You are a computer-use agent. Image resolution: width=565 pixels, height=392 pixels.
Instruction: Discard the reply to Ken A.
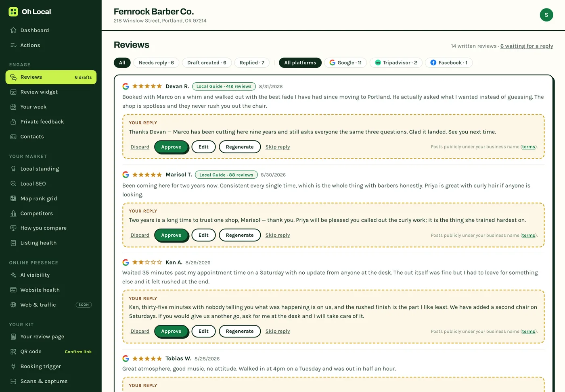click(x=140, y=331)
